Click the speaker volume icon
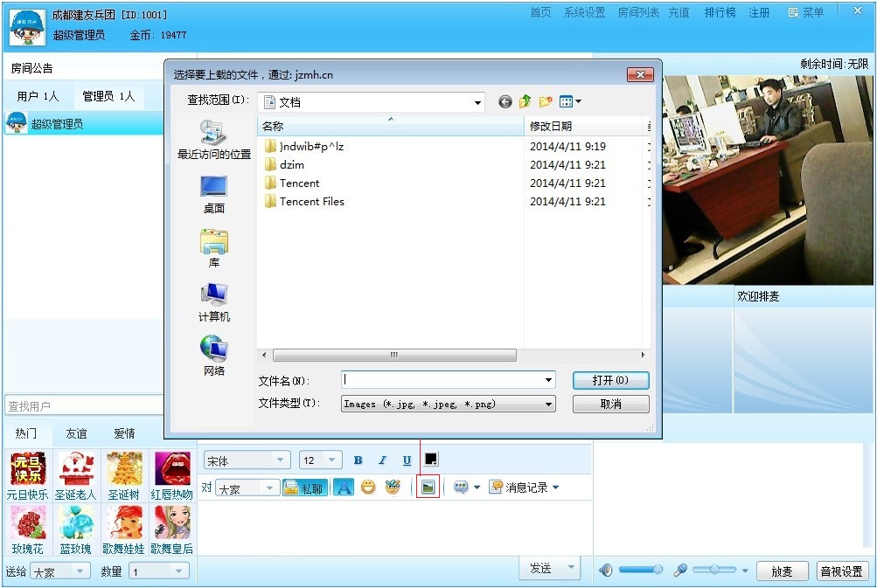The height and width of the screenshot is (588, 877). 606,571
